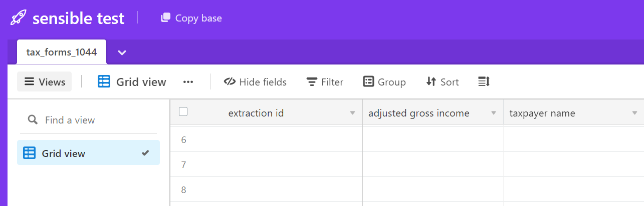Toggle the Views sidebar button
The image size is (644, 206).
45,81
